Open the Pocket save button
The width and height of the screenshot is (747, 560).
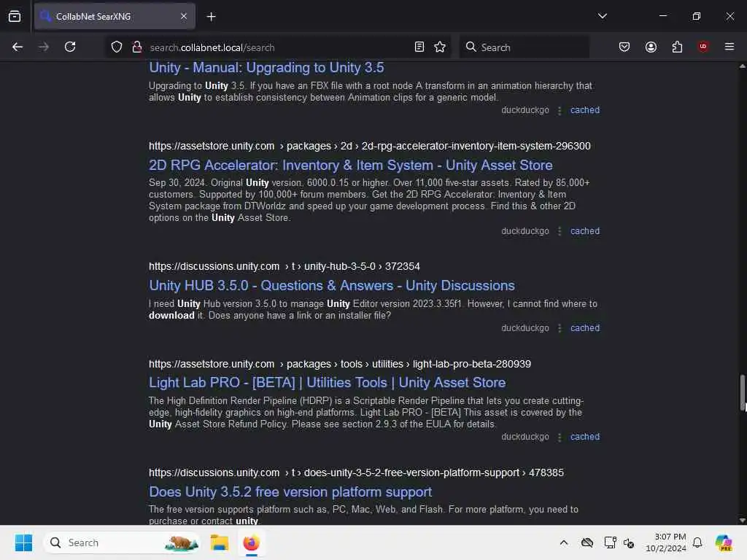click(624, 47)
